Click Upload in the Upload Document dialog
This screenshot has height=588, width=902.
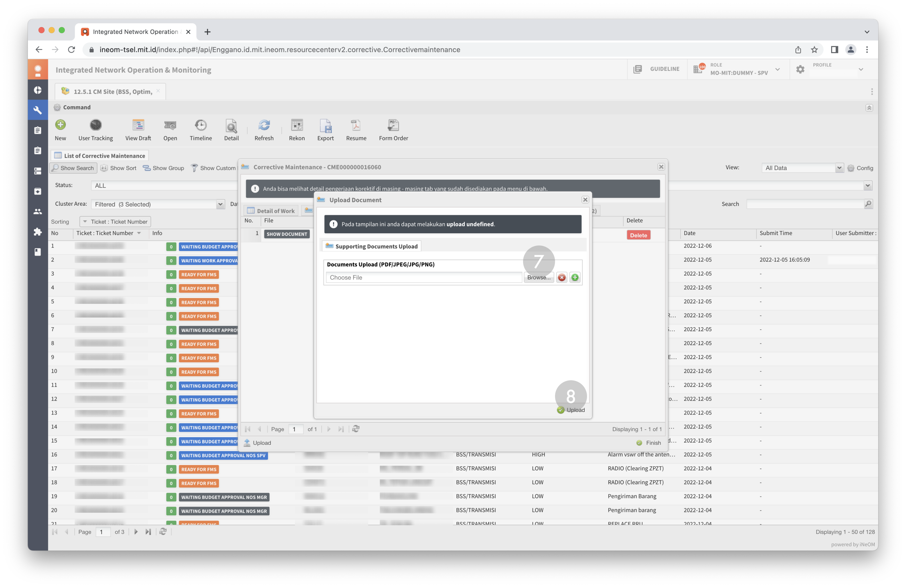coord(571,410)
